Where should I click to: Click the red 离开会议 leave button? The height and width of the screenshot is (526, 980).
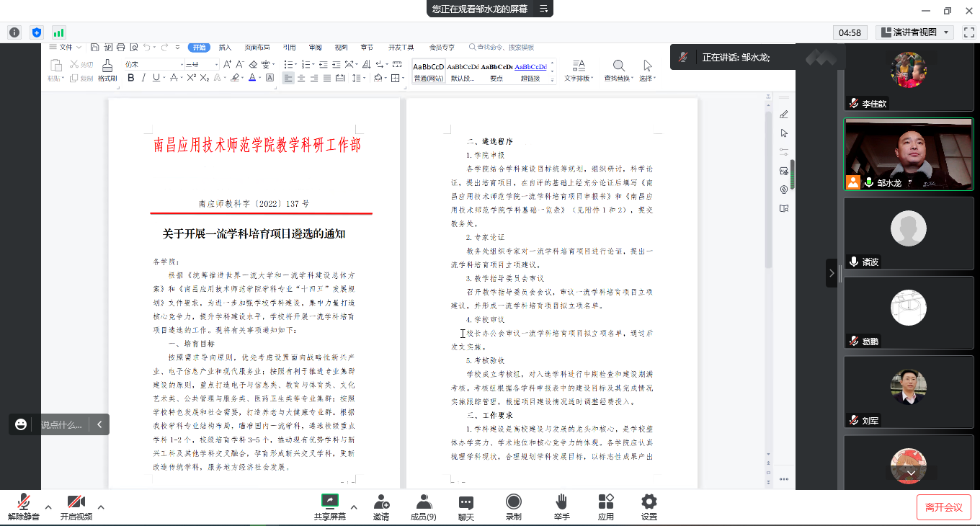(943, 507)
